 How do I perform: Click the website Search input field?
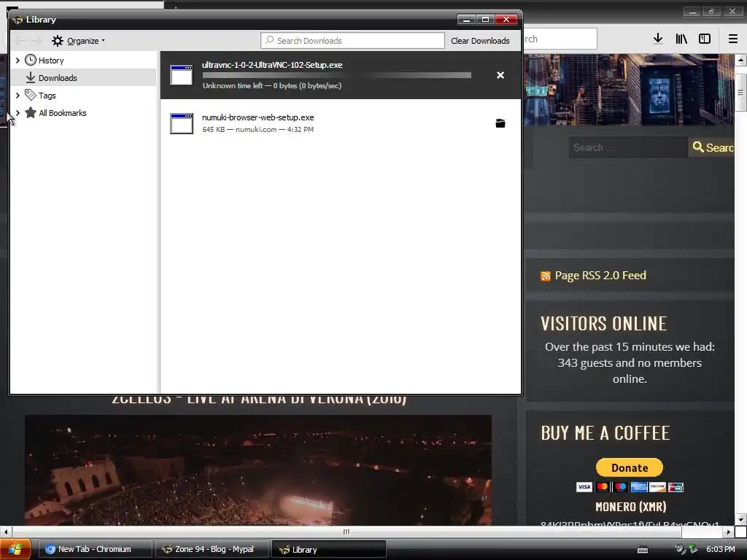[628, 147]
